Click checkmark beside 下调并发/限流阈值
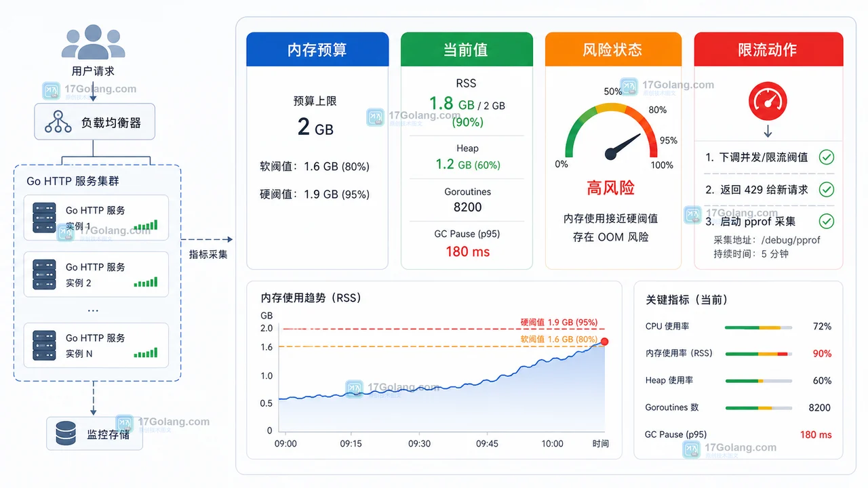The image size is (868, 488). [x=826, y=157]
